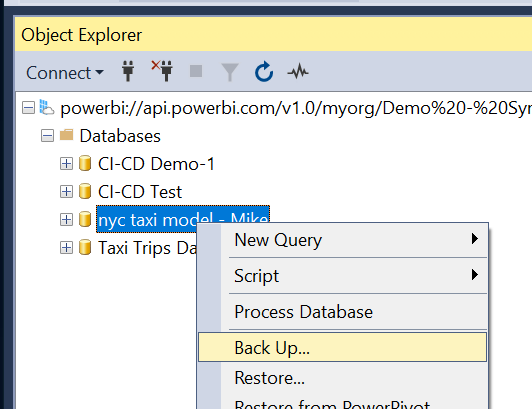This screenshot has height=409, width=532.
Task: Select CI-CD Demo-1 database
Action: point(156,164)
